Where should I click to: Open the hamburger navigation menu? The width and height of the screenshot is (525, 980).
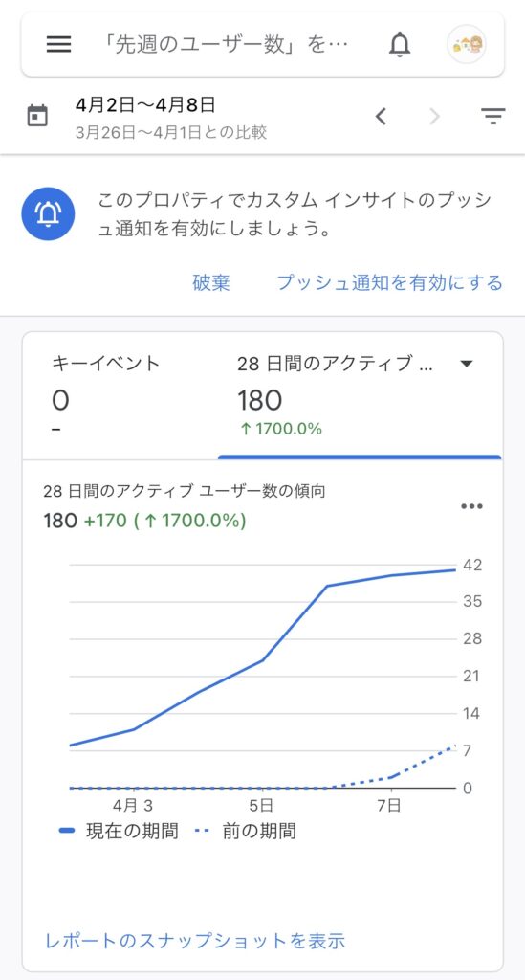[58, 44]
